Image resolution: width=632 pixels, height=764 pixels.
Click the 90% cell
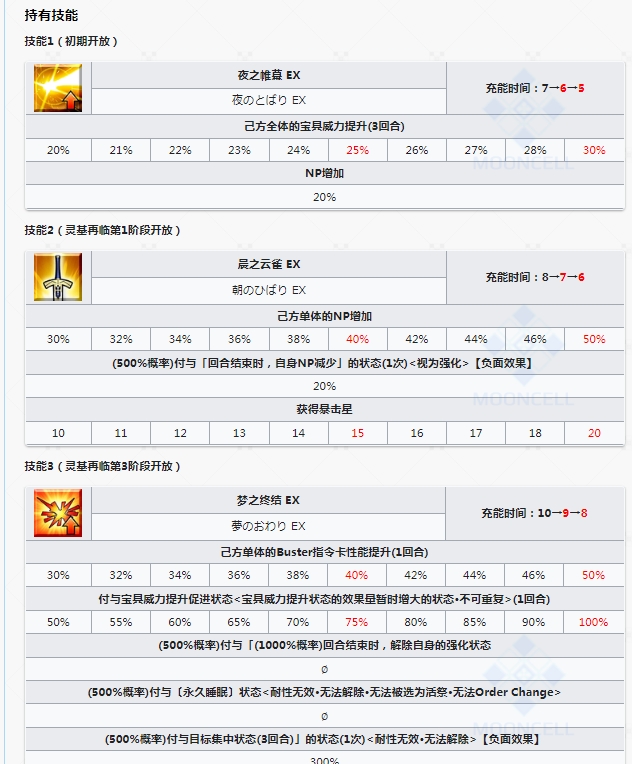(534, 622)
